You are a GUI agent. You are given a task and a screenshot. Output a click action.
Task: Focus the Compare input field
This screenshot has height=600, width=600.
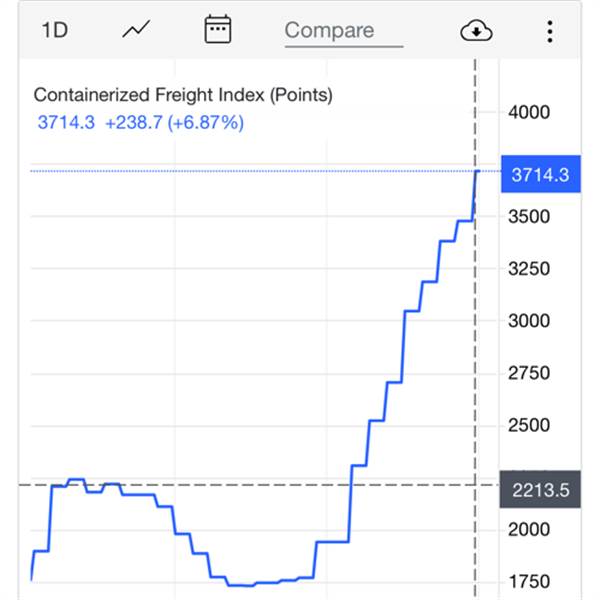(344, 33)
